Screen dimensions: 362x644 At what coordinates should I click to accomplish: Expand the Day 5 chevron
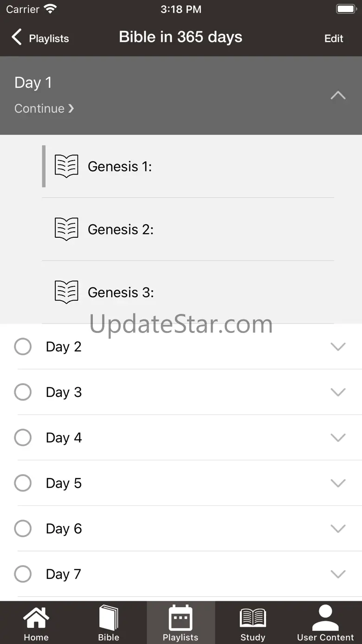click(338, 483)
